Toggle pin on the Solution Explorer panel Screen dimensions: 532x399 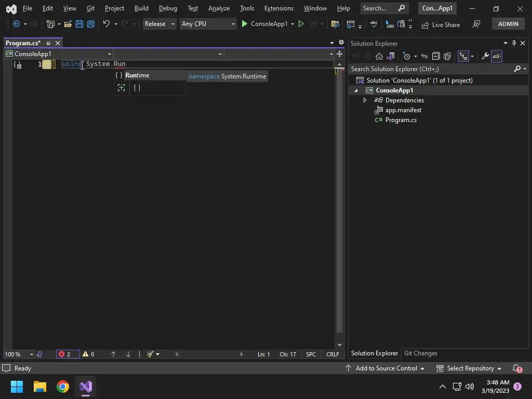(x=514, y=43)
